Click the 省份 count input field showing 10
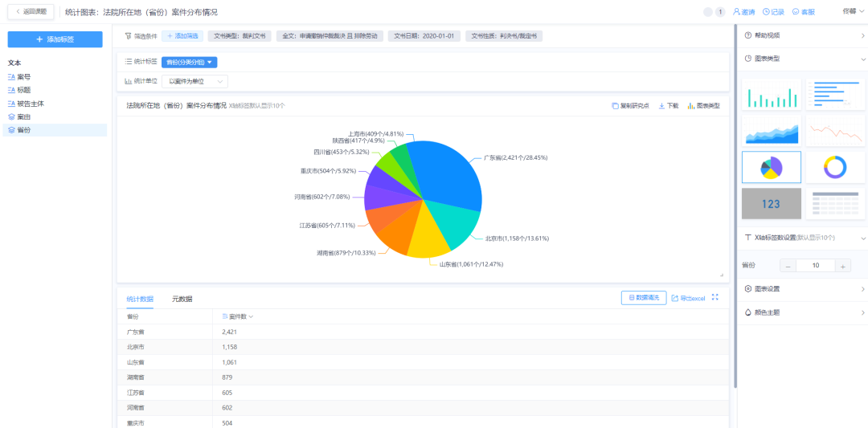Viewport: 868px width, 428px height. (816, 266)
